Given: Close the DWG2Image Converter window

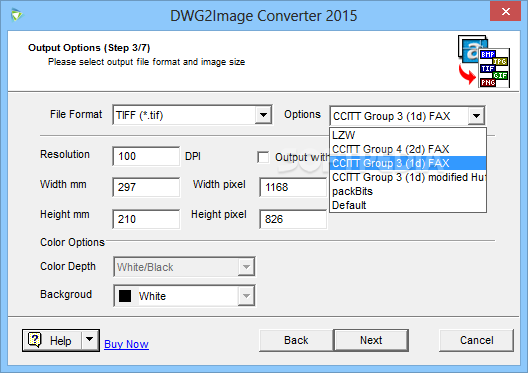Looking at the screenshot, I should pyautogui.click(x=505, y=11).
